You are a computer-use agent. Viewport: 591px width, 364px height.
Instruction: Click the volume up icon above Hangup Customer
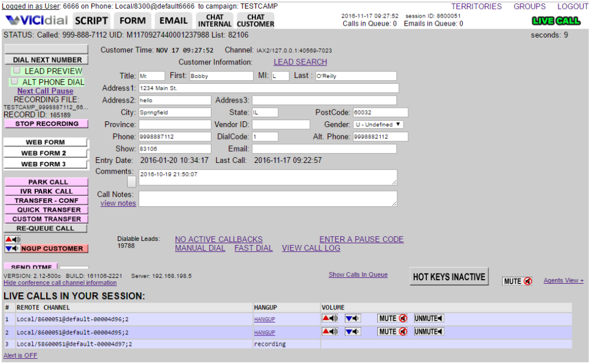[x=13, y=240]
